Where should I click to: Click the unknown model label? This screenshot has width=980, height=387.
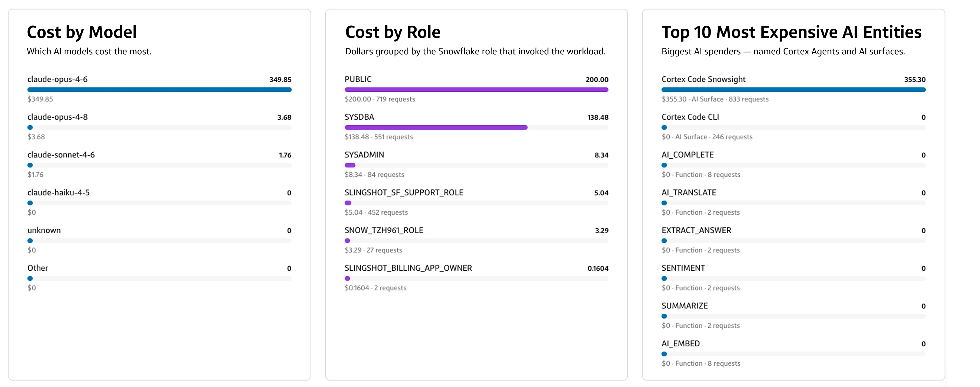click(x=44, y=230)
